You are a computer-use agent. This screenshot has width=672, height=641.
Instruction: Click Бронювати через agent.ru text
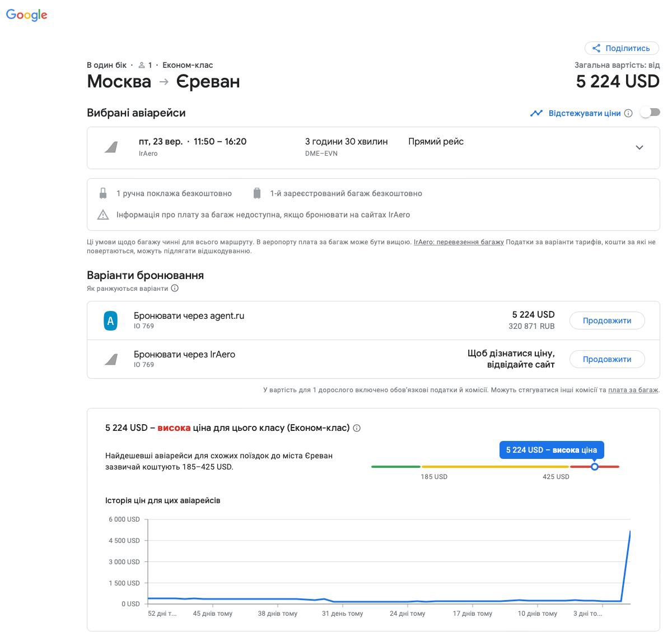[x=189, y=315]
